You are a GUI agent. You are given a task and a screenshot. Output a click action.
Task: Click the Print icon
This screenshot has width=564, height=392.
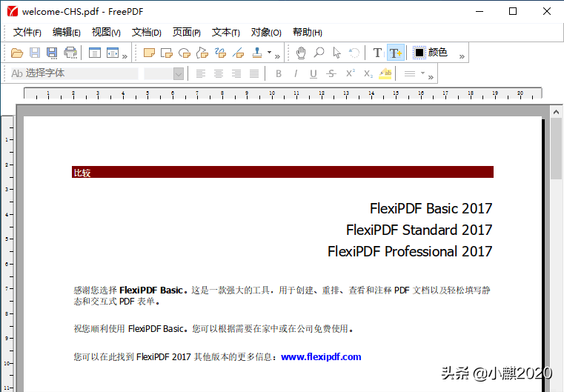pyautogui.click(x=70, y=53)
